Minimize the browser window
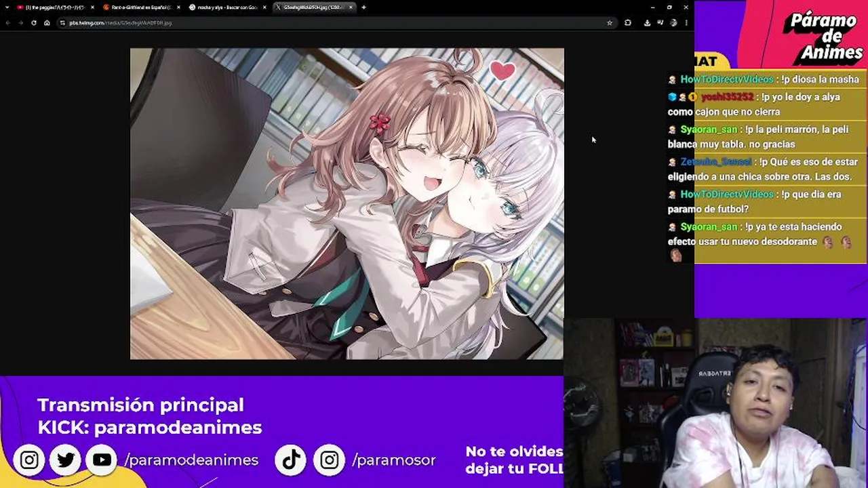868x488 pixels. [x=652, y=7]
